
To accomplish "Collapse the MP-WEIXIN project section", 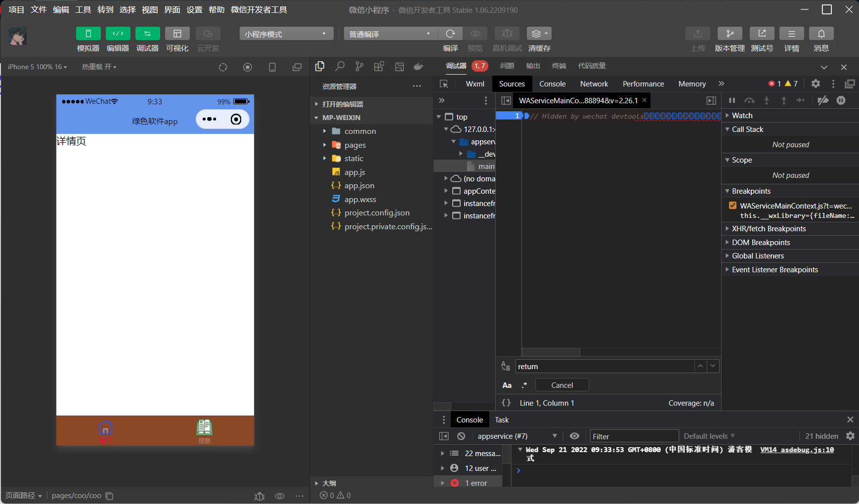I will click(x=342, y=118).
